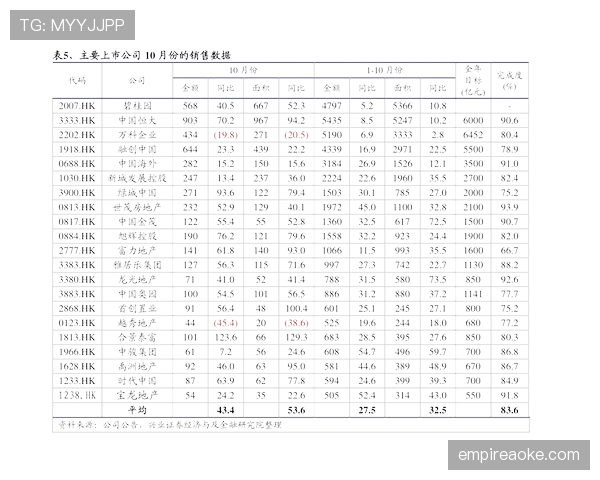Click the 平均 label in the last row
This screenshot has height=480, width=600.
[x=137, y=410]
